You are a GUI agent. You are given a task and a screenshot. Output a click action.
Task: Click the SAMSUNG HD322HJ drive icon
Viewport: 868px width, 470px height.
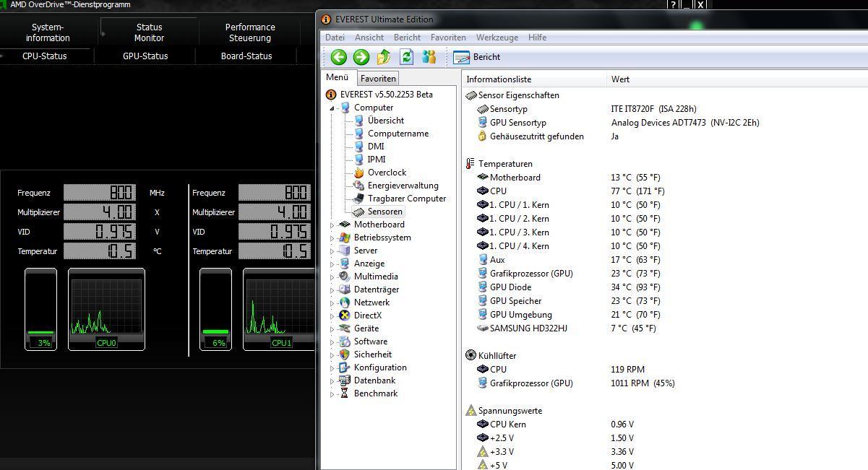pos(483,328)
